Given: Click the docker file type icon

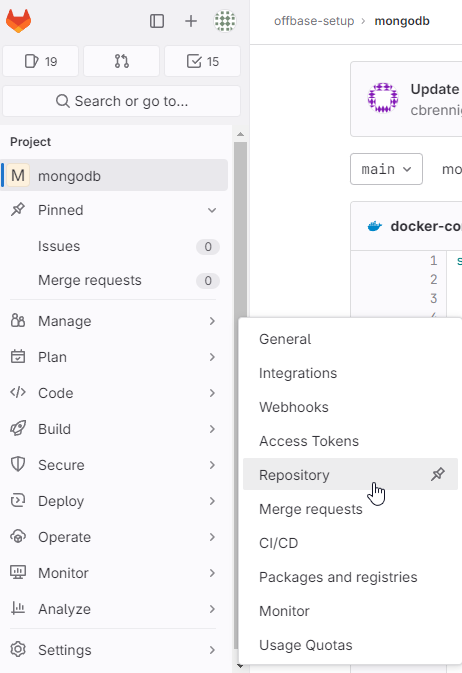Looking at the screenshot, I should coord(375,226).
